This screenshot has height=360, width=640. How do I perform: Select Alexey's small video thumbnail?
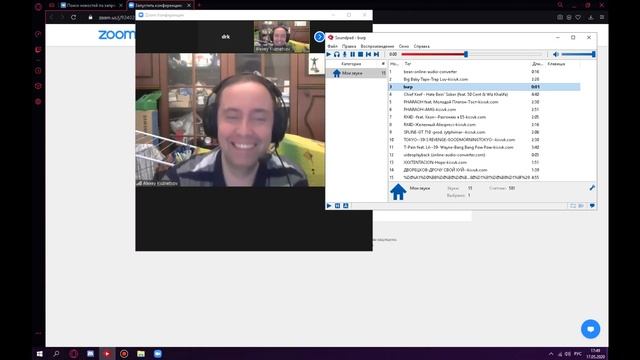pos(282,37)
